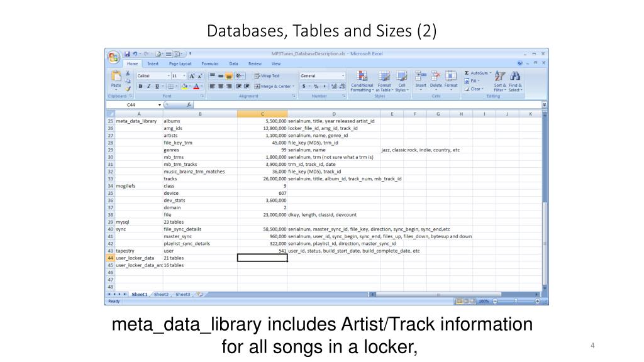Apply Accounting number format dollar sign
This screenshot has width=644, height=362.
click(304, 86)
